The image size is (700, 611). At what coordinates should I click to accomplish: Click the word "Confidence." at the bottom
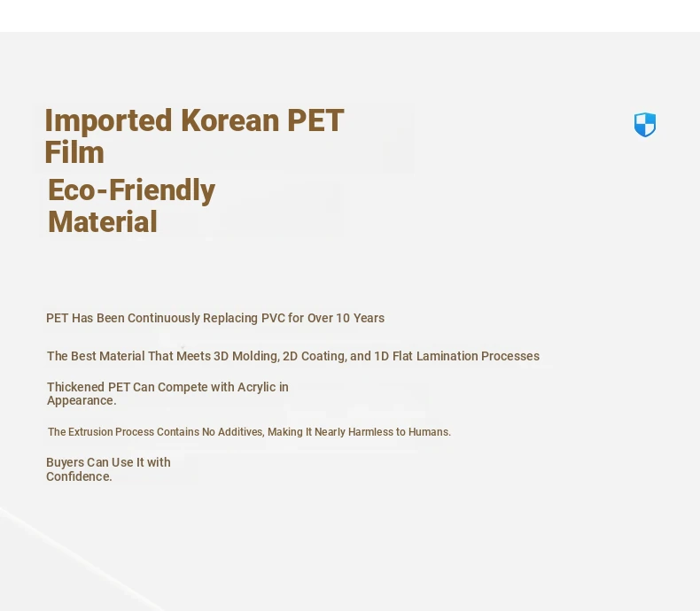(79, 476)
